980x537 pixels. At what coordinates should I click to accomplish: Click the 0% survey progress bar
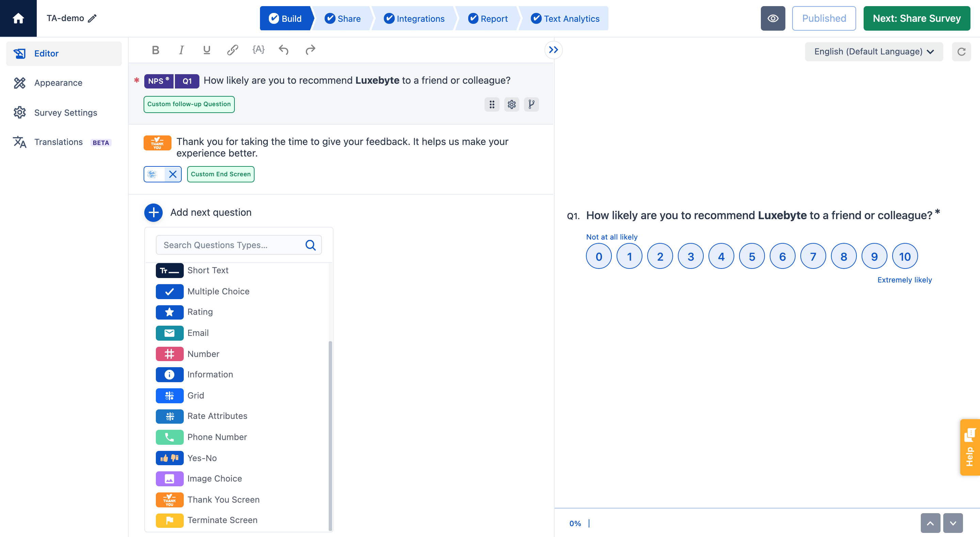click(x=575, y=523)
